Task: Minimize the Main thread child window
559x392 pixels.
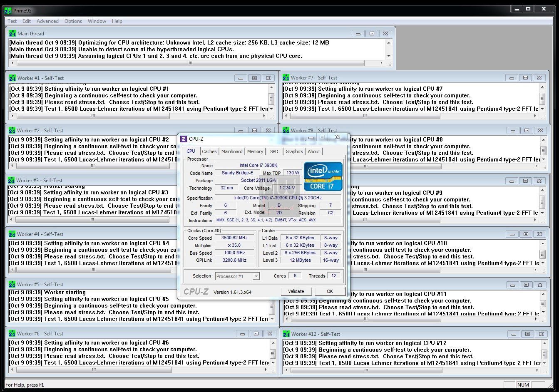Action: (x=358, y=34)
